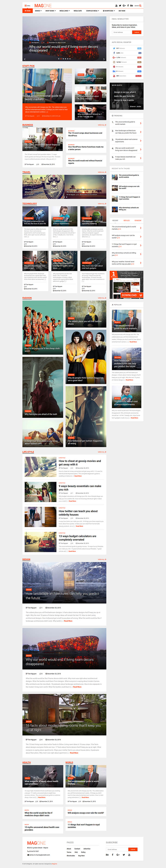Click the Google Plus icon in top header
The image size is (166, 868).
(124, 6)
